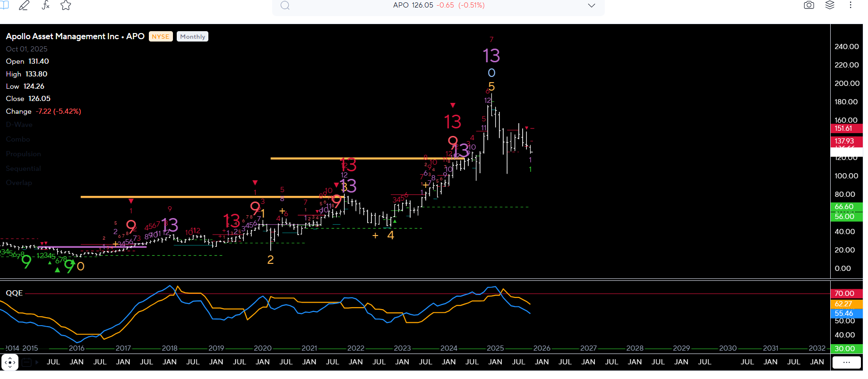
Task: Click the pan/move crosshair button bottom left
Action: point(10,362)
